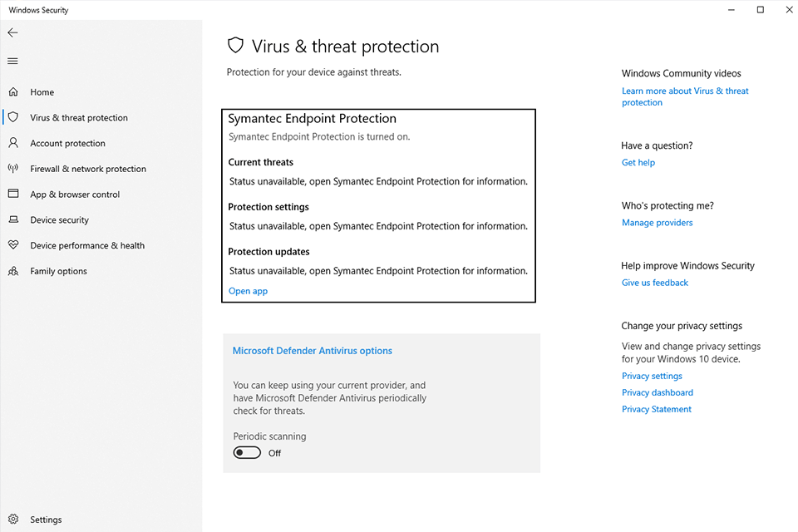This screenshot has height=532, width=798.
Task: Expand Microsoft Defender Antivirus options
Action: coord(312,351)
